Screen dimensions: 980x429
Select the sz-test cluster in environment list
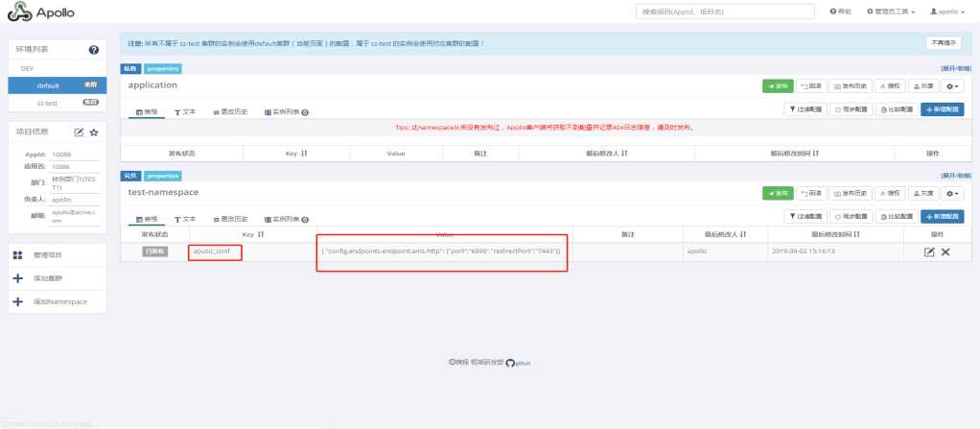point(48,102)
